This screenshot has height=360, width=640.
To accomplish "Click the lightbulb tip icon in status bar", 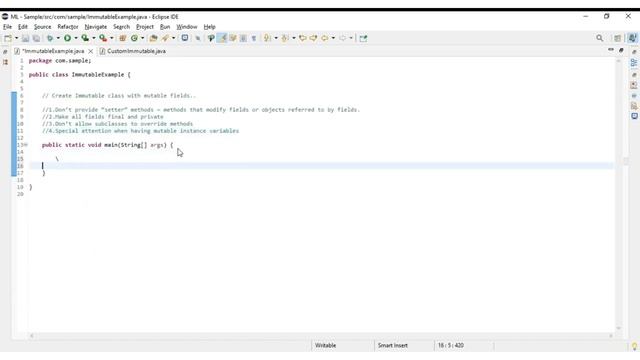I will [634, 347].
